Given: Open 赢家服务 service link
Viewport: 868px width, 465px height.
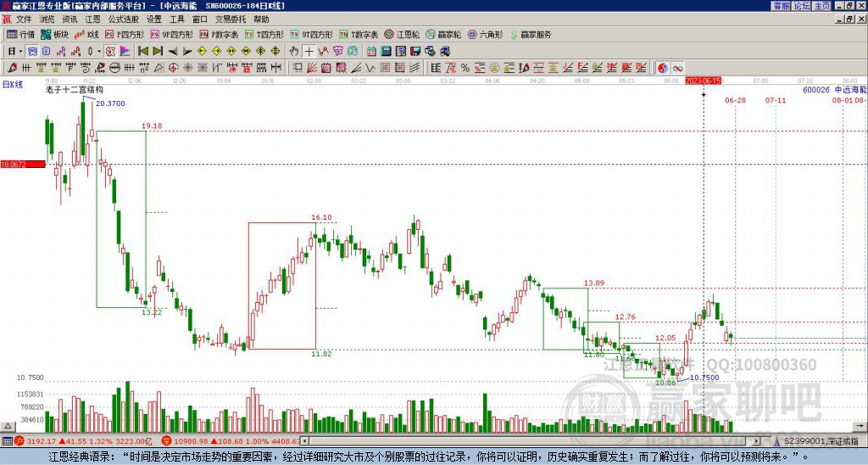Looking at the screenshot, I should (531, 34).
